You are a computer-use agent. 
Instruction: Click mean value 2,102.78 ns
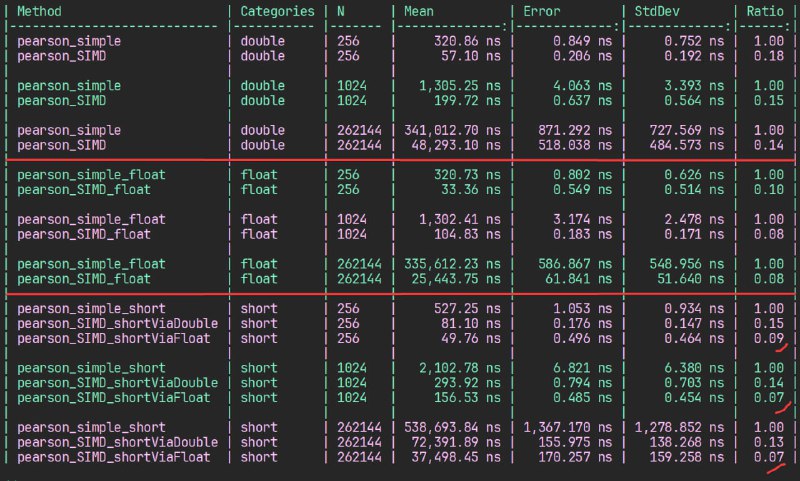tap(460, 368)
